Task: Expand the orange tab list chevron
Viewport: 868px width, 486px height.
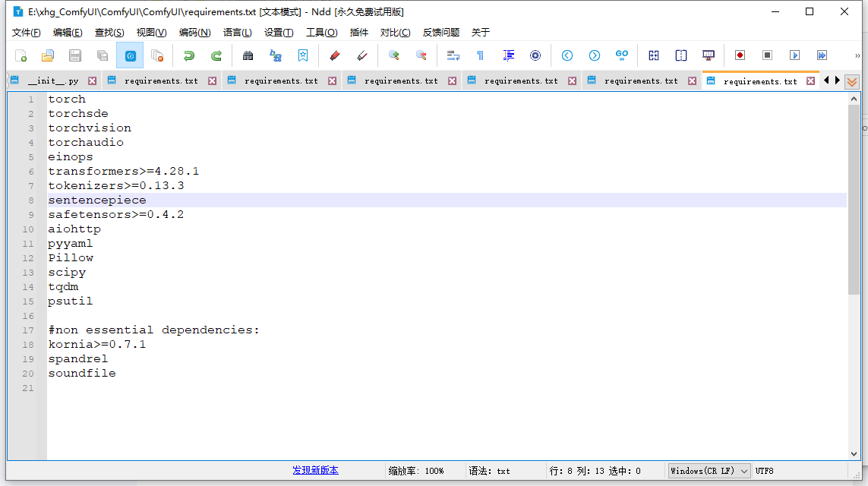Action: tap(852, 81)
